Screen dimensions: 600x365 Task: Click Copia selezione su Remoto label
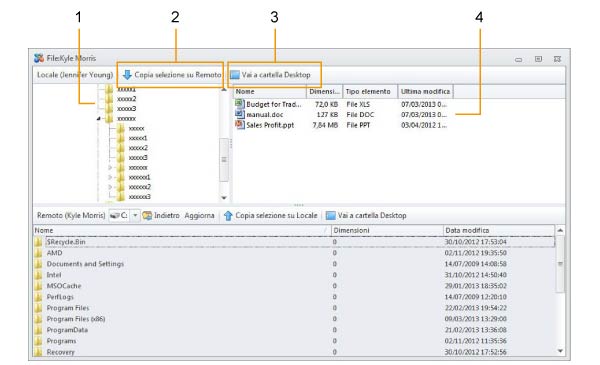(178, 75)
